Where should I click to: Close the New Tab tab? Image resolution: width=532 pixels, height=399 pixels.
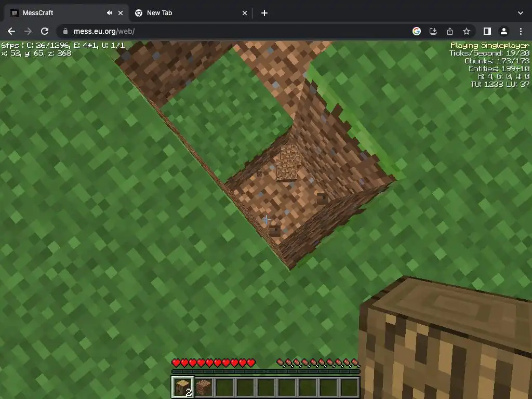245,13
